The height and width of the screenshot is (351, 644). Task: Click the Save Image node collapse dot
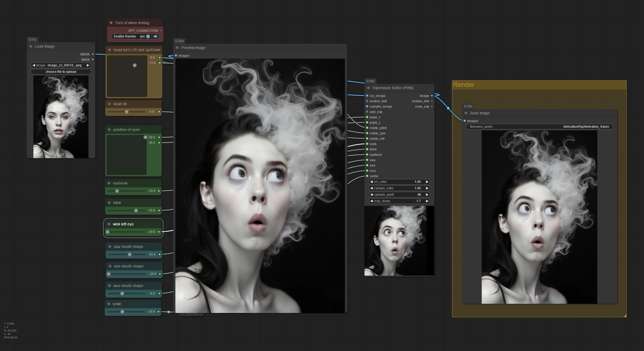466,113
